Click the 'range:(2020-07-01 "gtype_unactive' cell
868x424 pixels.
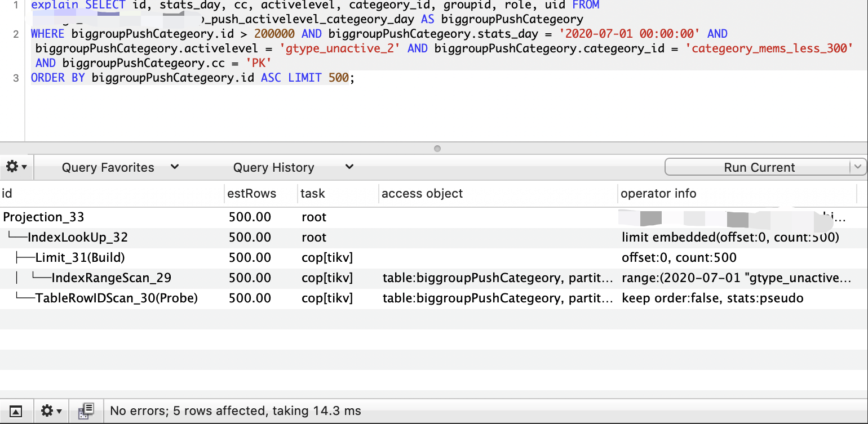click(x=737, y=278)
